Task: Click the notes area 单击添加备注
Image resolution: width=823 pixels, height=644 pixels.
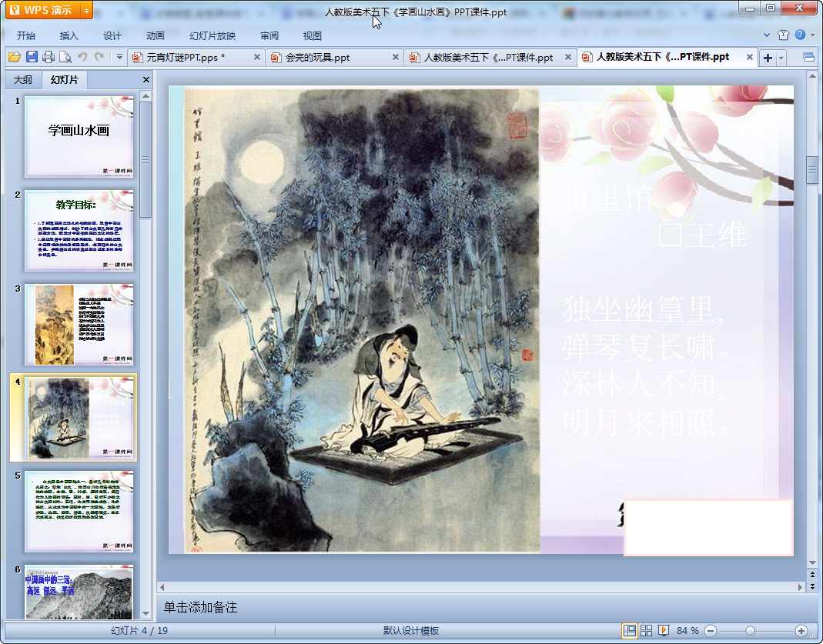Action: (x=200, y=607)
